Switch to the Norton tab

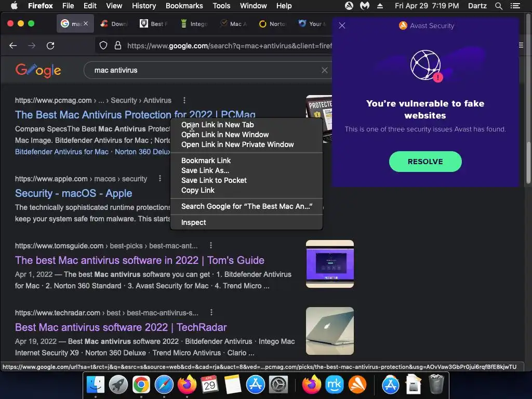pyautogui.click(x=273, y=24)
